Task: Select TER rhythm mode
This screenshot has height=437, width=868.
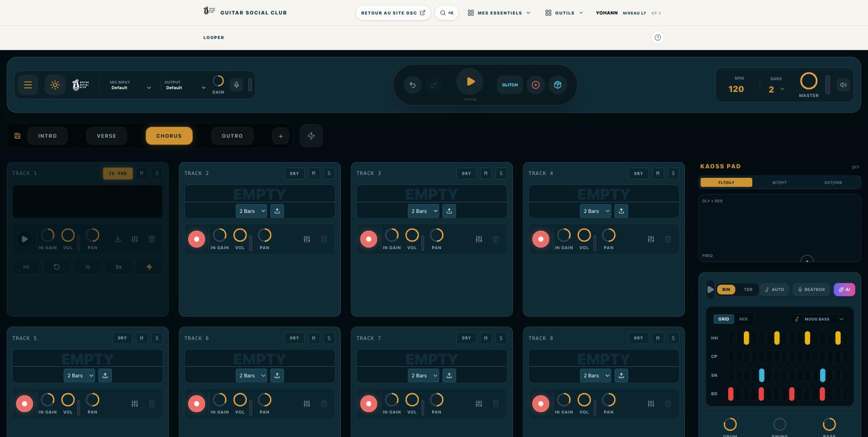Action: [748, 289]
